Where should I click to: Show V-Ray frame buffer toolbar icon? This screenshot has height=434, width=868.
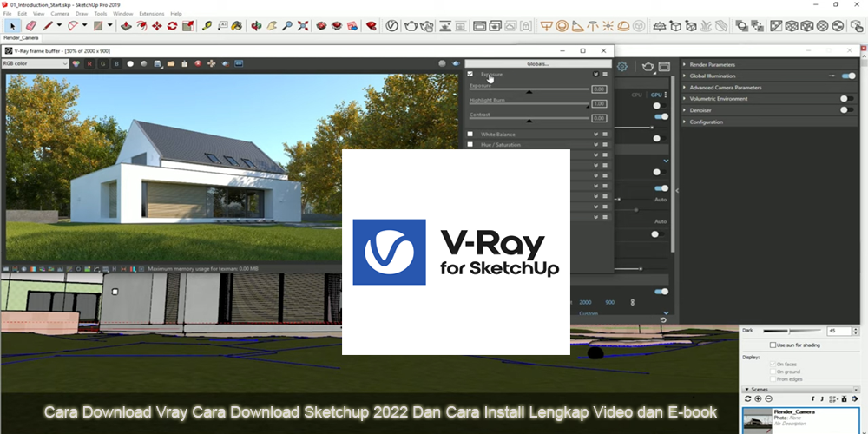[x=479, y=25]
